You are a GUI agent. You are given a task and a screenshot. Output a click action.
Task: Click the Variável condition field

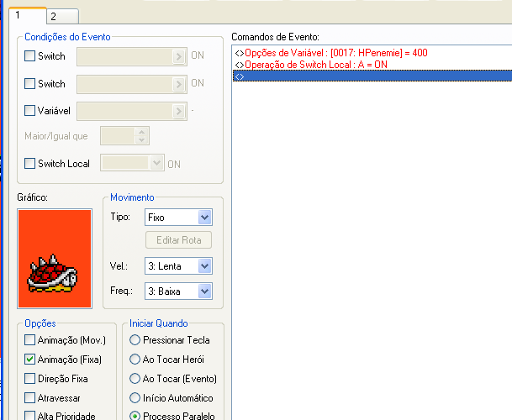tap(132, 111)
